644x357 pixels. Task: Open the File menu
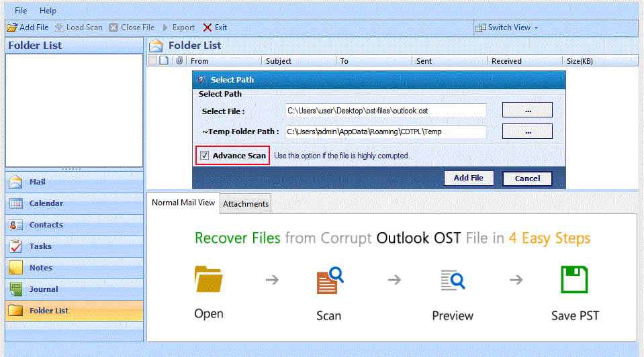(x=21, y=11)
